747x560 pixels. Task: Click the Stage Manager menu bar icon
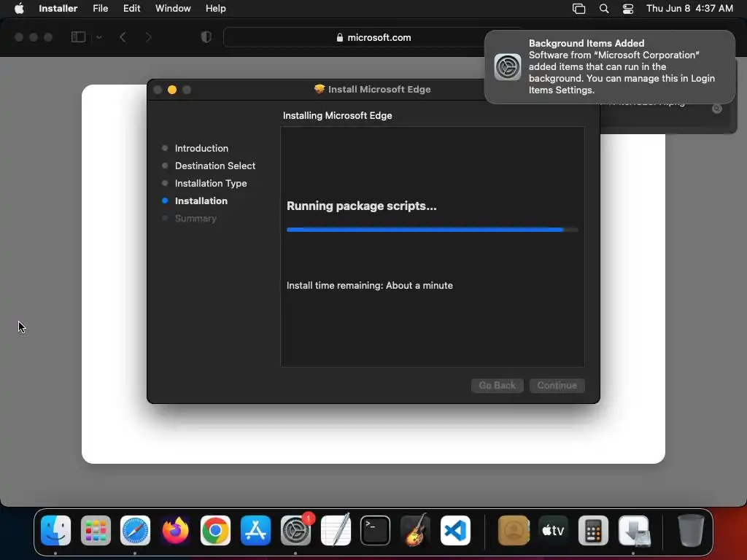(x=578, y=9)
